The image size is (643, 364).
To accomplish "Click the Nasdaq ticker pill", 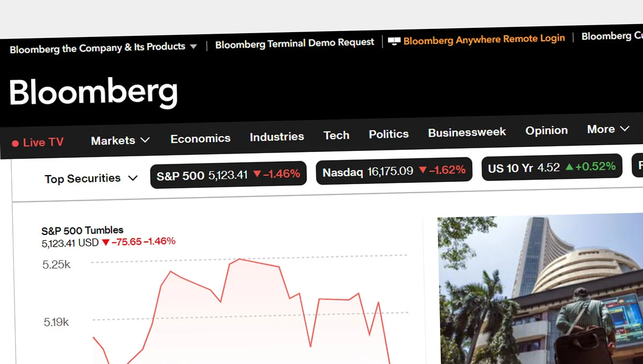I will point(394,171).
